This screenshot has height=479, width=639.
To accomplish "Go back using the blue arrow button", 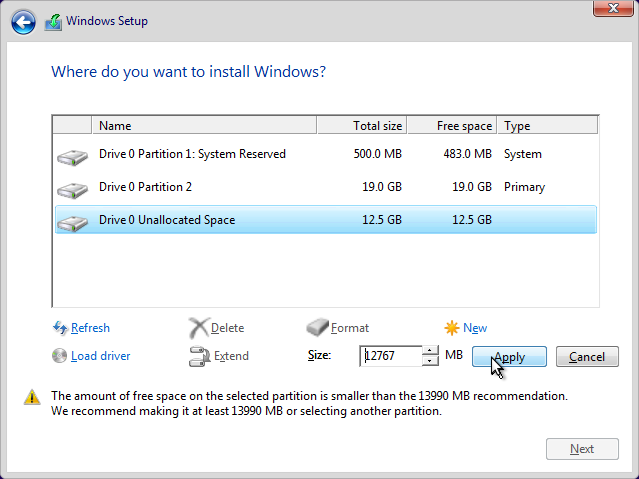I will tap(23, 22).
